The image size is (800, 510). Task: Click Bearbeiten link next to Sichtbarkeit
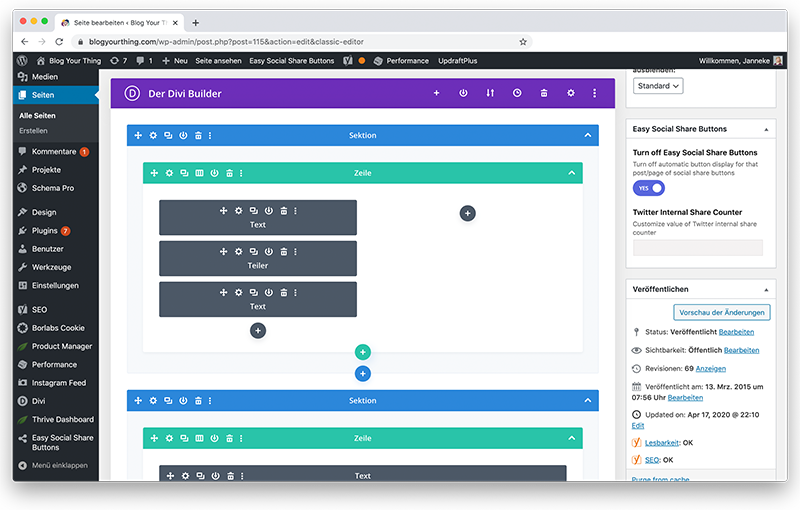click(741, 350)
